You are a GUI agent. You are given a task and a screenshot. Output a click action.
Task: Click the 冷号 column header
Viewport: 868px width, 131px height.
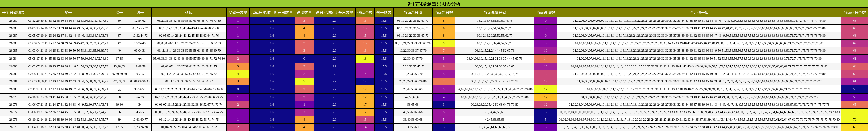[119, 13]
